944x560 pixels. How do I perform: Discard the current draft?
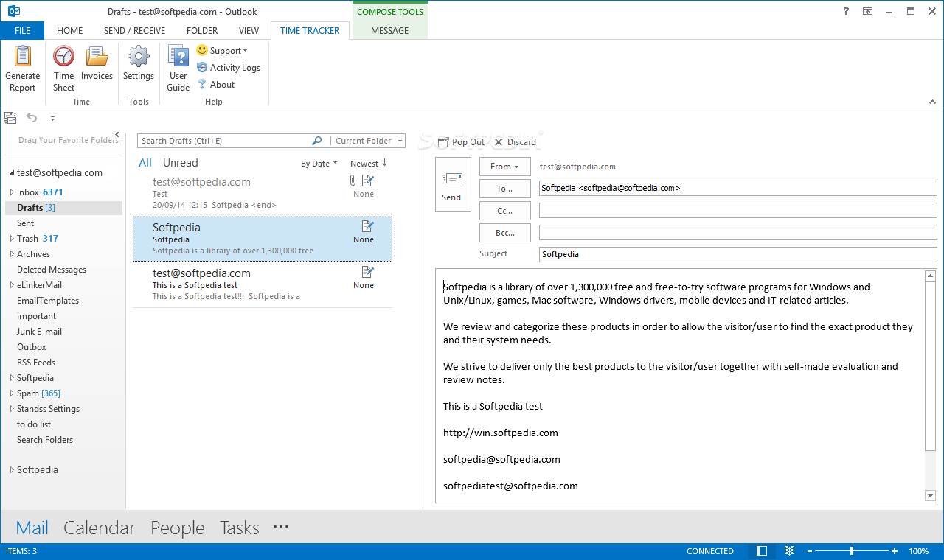516,142
